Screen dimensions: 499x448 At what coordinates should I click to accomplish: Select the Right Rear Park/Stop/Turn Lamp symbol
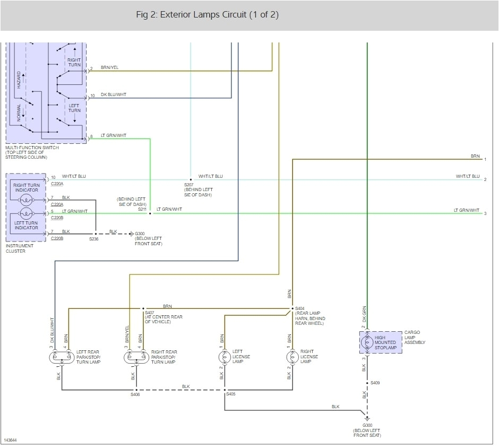pos(136,357)
